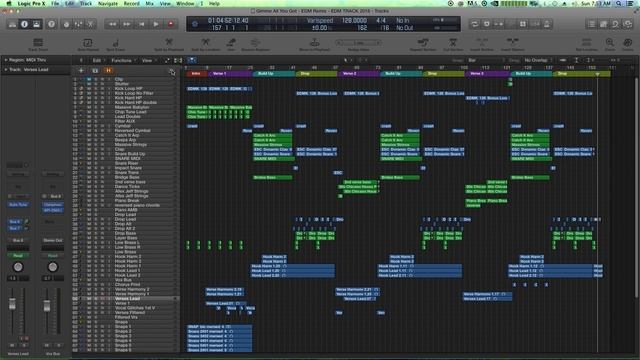Open Smart Controls in control bar
This screenshot has height=360, width=640.
[x=66, y=24]
